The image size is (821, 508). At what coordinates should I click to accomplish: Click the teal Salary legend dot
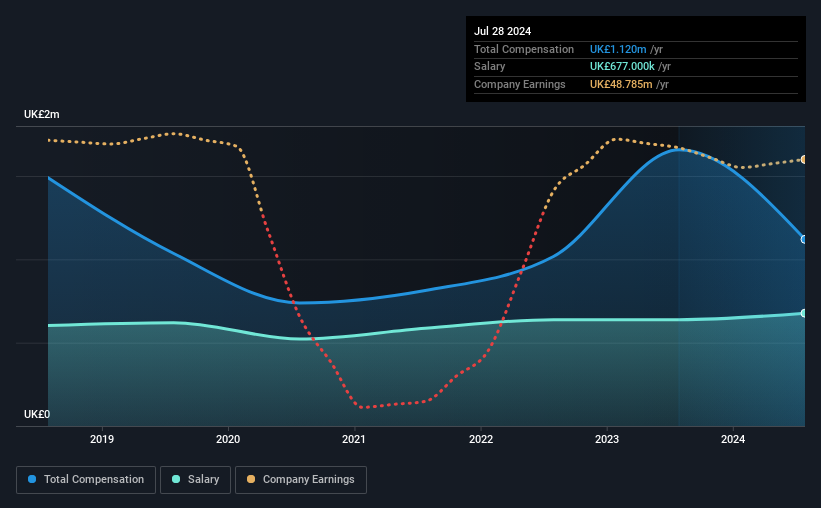176,479
